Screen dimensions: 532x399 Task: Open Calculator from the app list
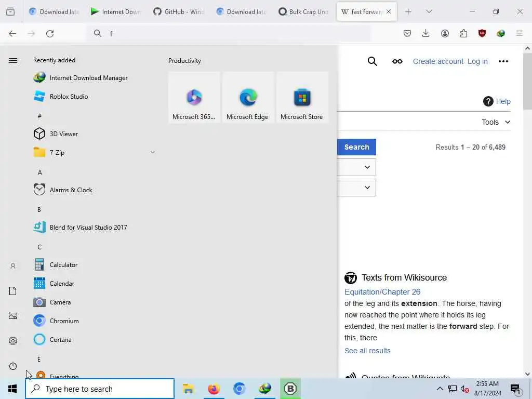click(56, 264)
